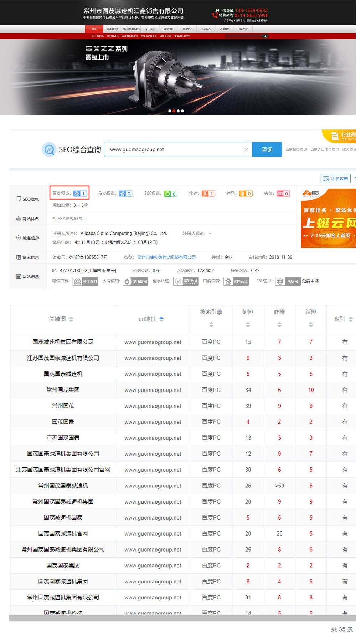Follow the 百度权重查询 link
The height and width of the screenshot is (644, 356).
click(296, 150)
